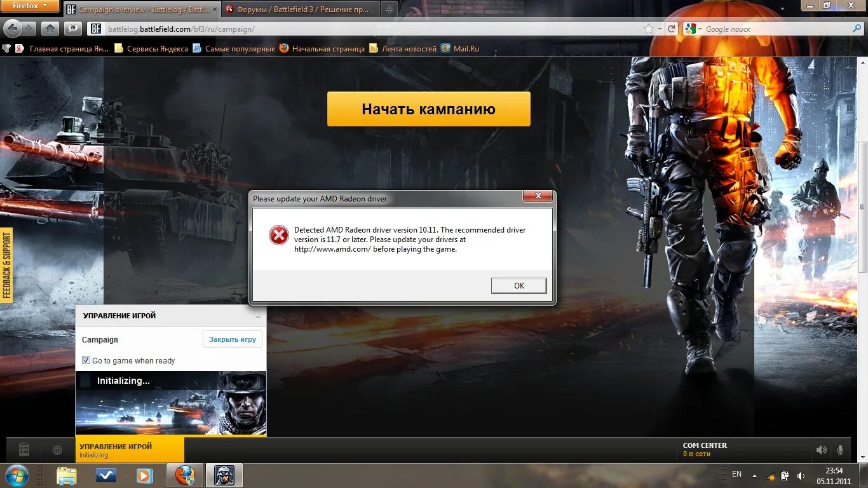Open the blue checkmark taskbar app
This screenshot has height=488, width=868.
click(x=106, y=475)
